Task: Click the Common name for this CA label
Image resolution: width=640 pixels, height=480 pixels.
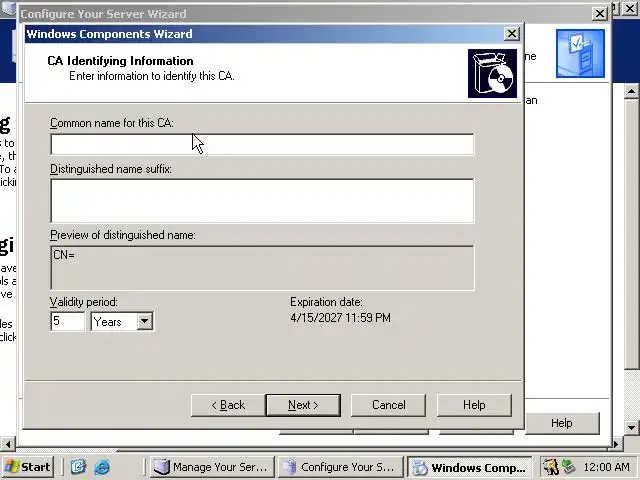Action: [x=112, y=123]
